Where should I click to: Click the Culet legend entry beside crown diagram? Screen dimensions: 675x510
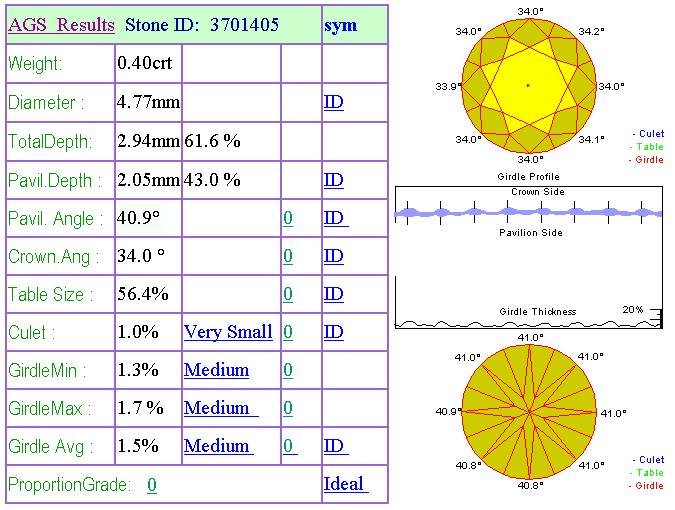pyautogui.click(x=648, y=134)
